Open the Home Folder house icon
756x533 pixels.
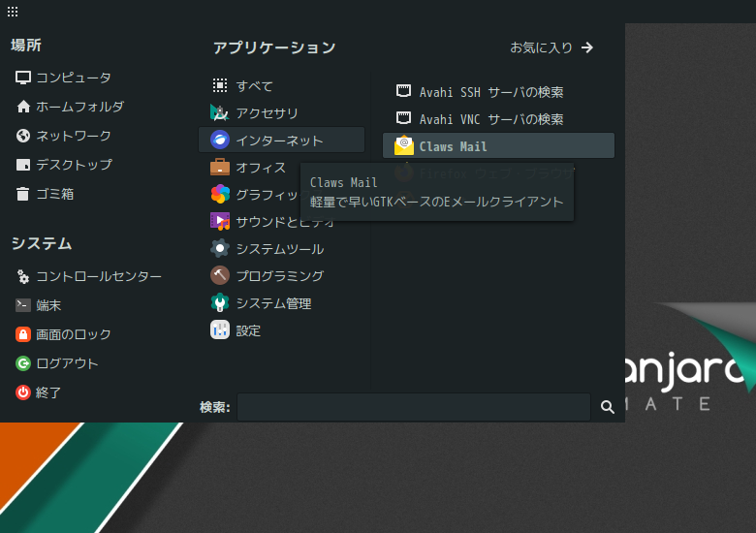tap(23, 107)
